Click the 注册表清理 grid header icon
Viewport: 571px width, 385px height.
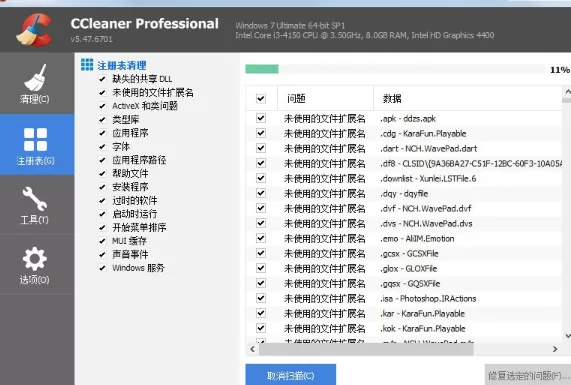87,64
